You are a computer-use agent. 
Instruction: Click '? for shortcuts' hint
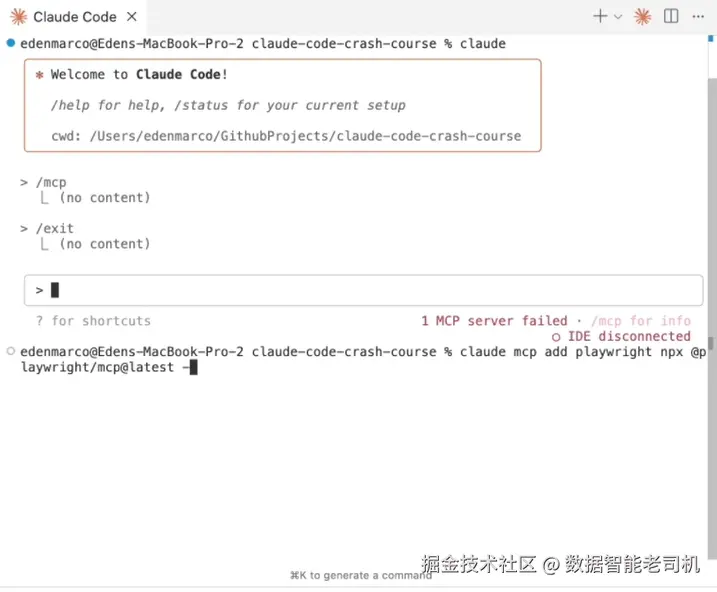(x=93, y=320)
